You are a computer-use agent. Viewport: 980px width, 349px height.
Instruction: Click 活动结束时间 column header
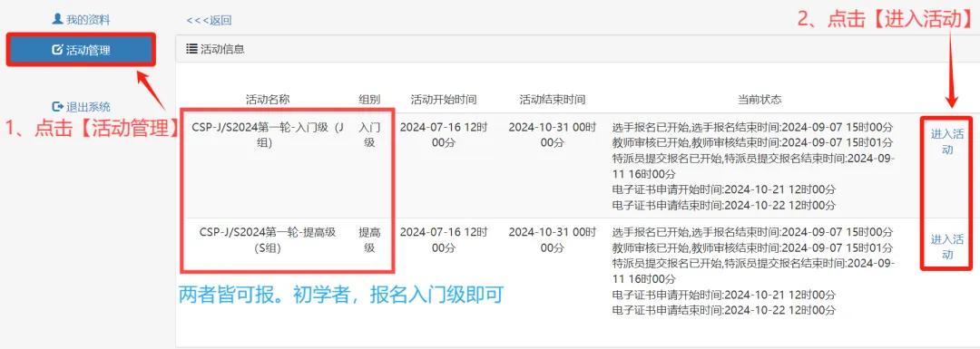click(x=552, y=100)
